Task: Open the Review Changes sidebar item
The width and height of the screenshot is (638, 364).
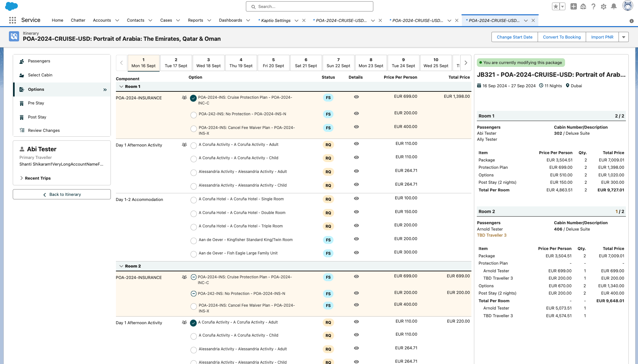Action: 44,130
